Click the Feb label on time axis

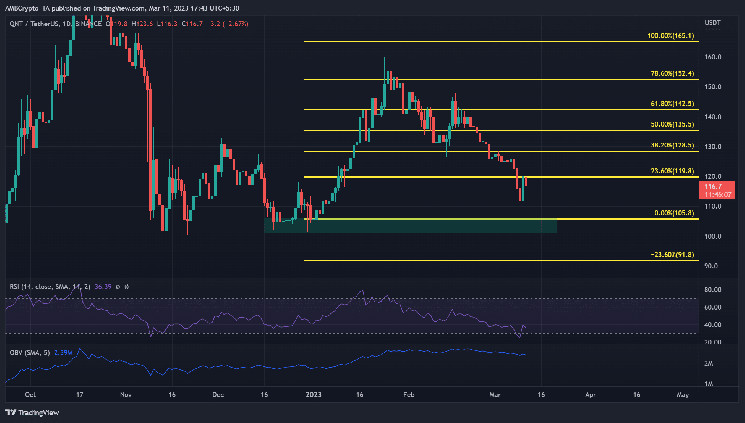tap(409, 394)
